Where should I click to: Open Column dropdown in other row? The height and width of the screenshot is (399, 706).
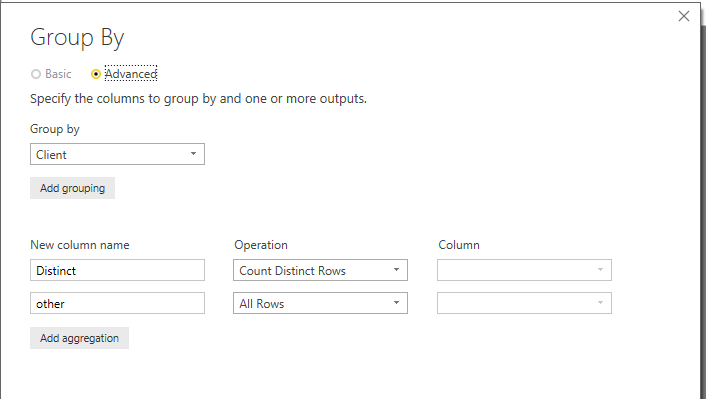pos(524,303)
